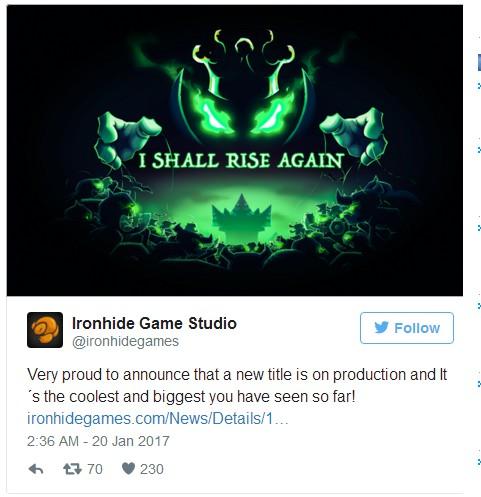This screenshot has height=497, width=481.
Task: View the 230 likes count
Action: [152, 469]
